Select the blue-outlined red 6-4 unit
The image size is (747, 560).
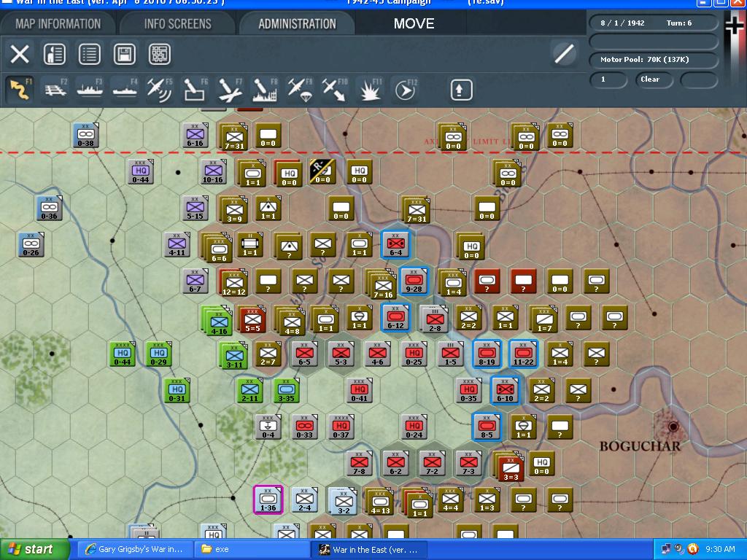pyautogui.click(x=395, y=245)
